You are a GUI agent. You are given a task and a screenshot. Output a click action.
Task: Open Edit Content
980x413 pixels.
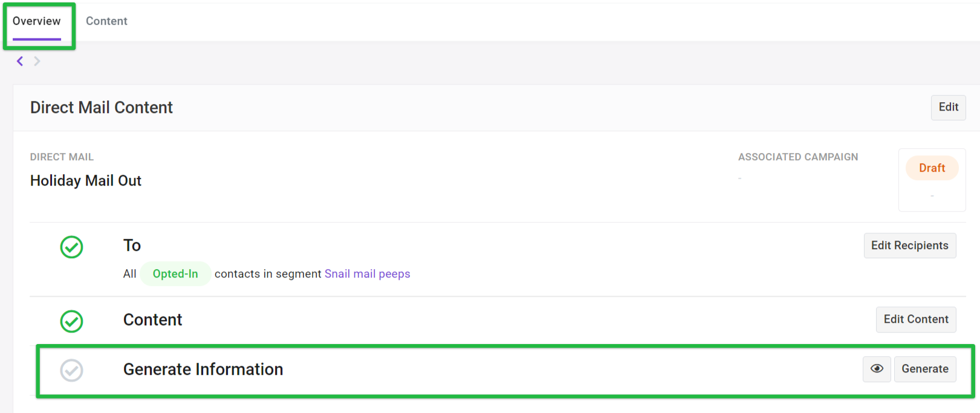[916, 319]
